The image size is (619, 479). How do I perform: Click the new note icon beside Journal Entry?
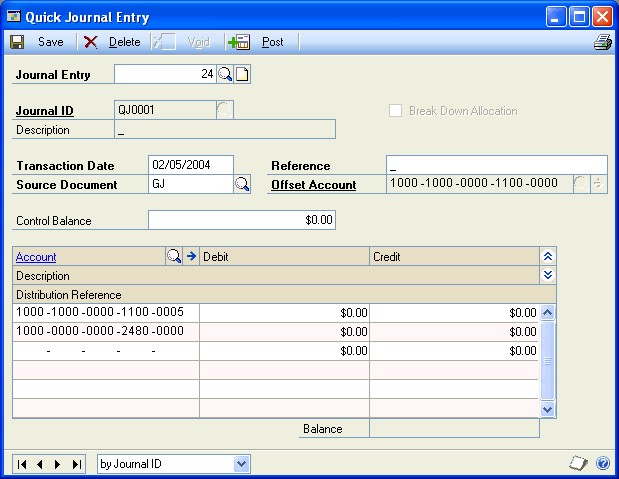pyautogui.click(x=242, y=74)
